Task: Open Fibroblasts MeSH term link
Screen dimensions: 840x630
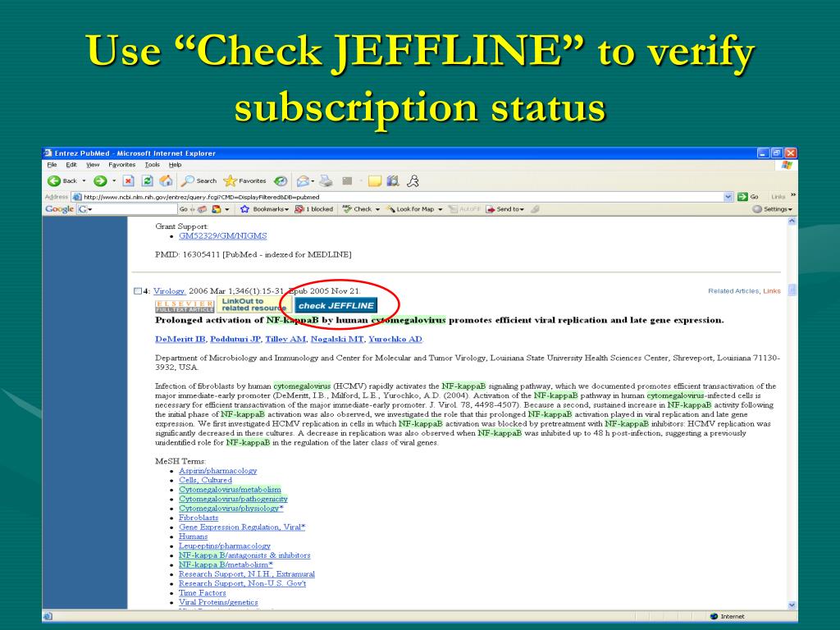Action: pyautogui.click(x=199, y=518)
